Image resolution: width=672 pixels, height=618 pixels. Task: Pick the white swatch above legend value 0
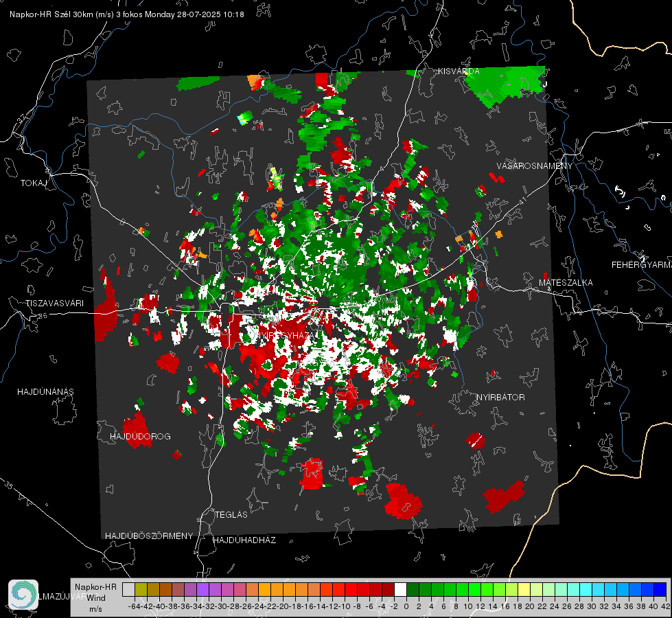click(x=400, y=589)
